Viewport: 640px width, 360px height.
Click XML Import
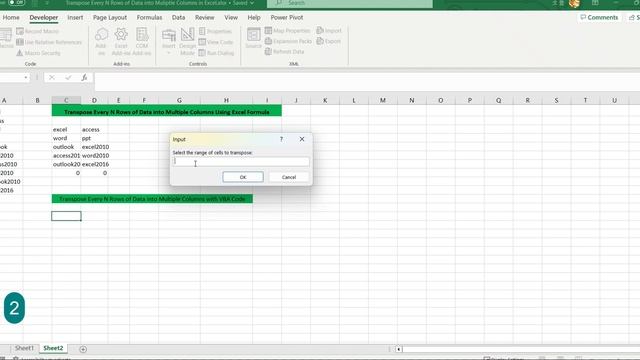(x=329, y=31)
